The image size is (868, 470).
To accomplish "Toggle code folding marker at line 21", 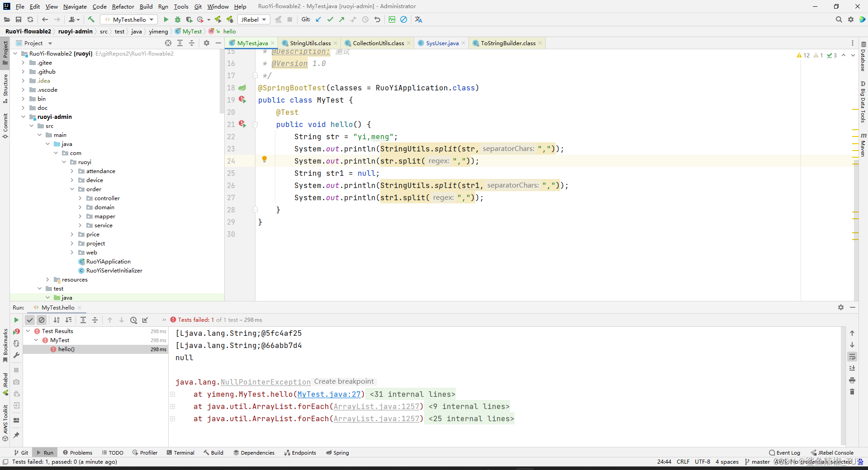I will pos(255,125).
